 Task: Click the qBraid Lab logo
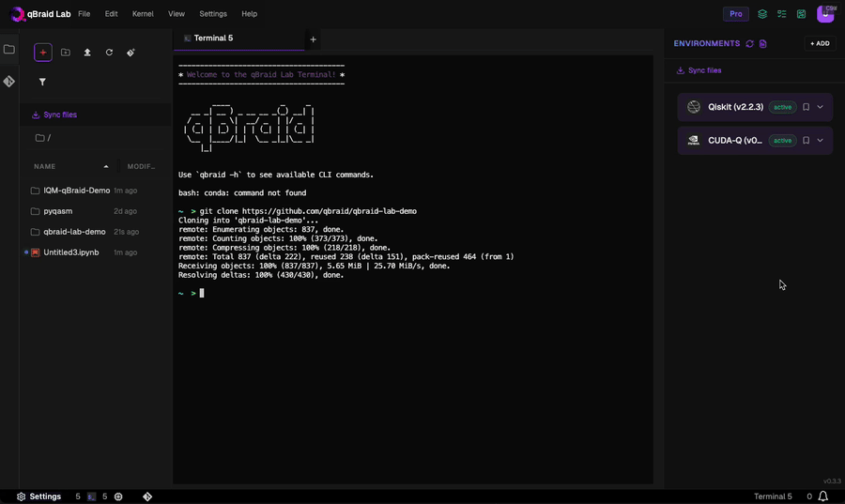(18, 14)
